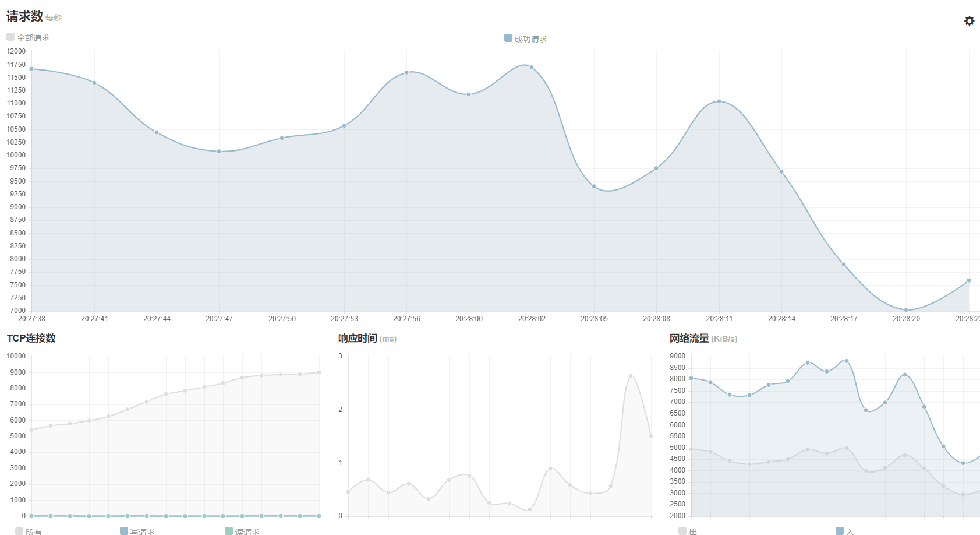The image size is (980, 535).
Task: Click the 读请求 green legend swatch
Action: 229,531
